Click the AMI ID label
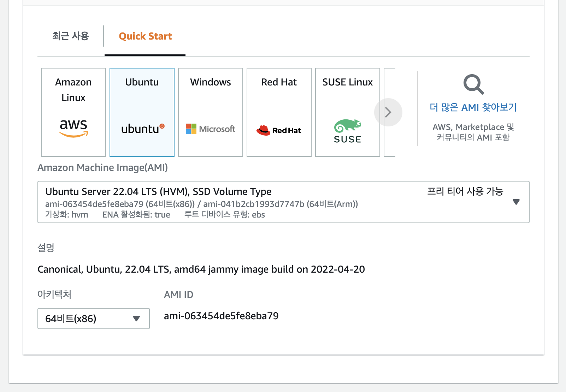This screenshot has height=392, width=566. click(x=178, y=295)
